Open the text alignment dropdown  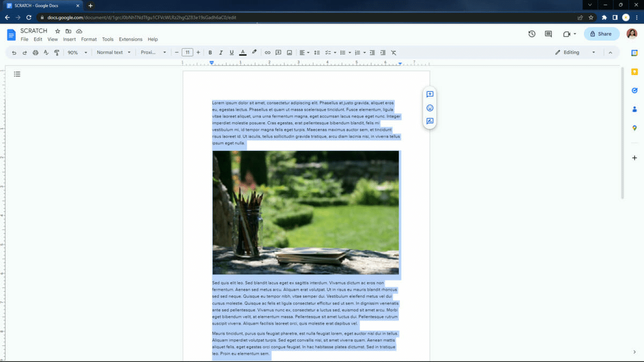[x=304, y=53]
